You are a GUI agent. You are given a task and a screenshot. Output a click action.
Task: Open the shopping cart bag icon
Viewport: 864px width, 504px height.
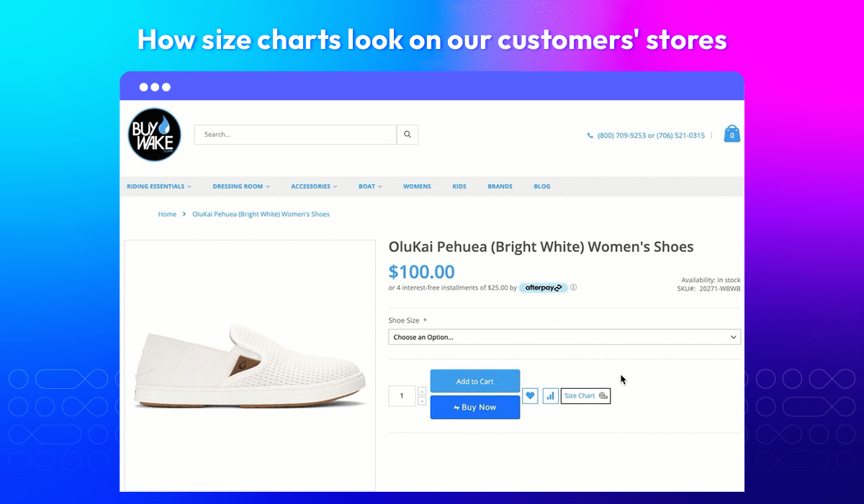click(732, 134)
